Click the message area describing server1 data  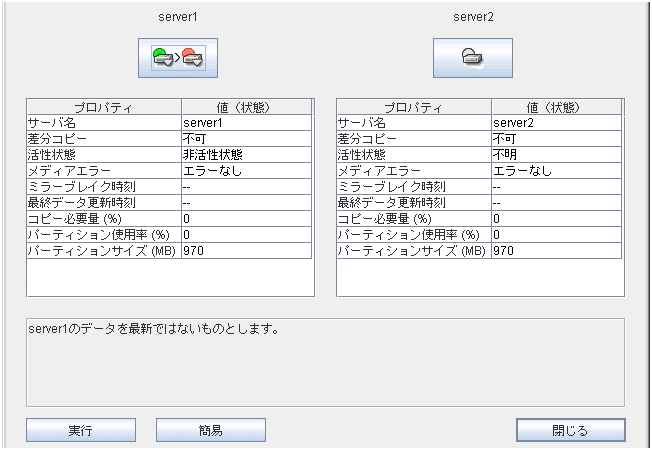pyautogui.click(x=325, y=362)
